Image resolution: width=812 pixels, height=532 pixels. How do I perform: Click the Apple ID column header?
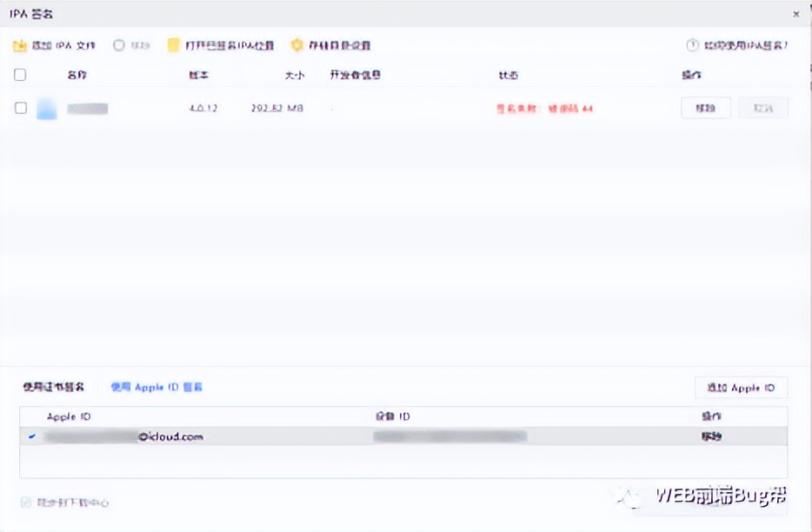point(66,416)
